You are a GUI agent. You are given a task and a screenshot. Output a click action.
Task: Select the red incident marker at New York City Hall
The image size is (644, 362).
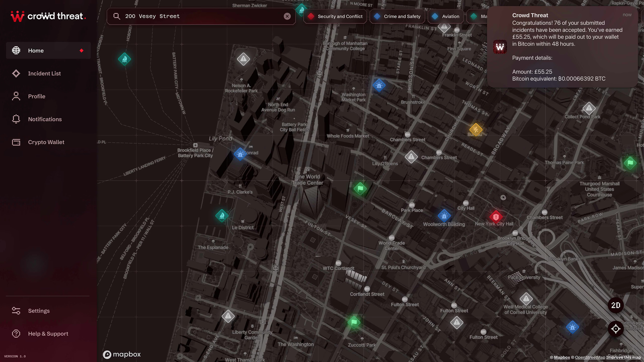point(496,217)
